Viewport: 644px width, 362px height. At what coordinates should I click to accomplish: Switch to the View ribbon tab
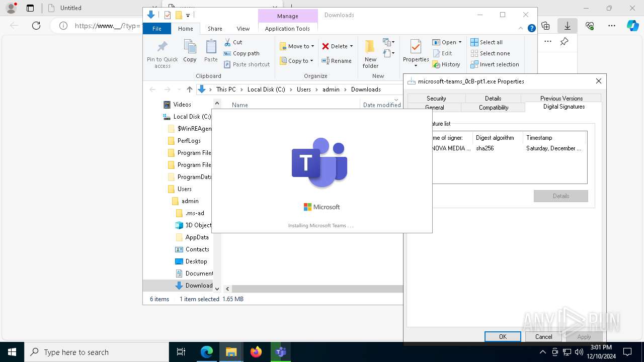(x=243, y=29)
